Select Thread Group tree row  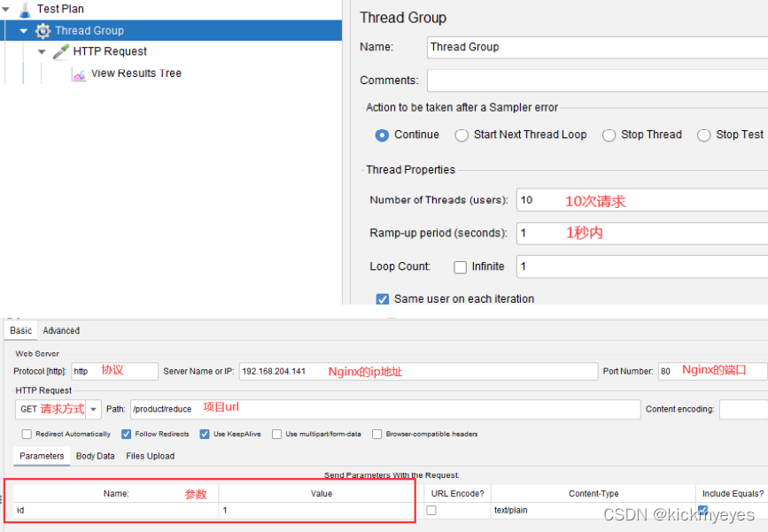(x=173, y=30)
